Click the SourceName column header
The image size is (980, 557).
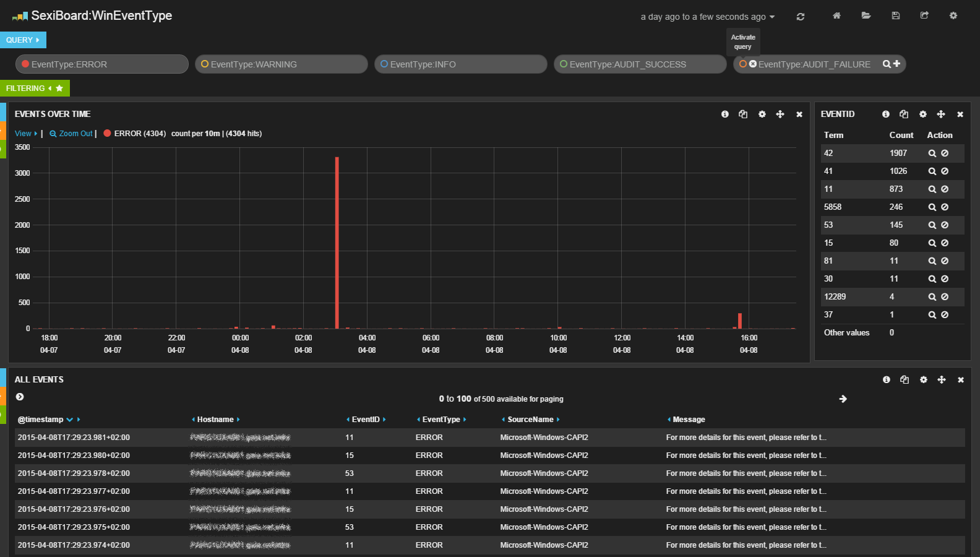(x=530, y=420)
